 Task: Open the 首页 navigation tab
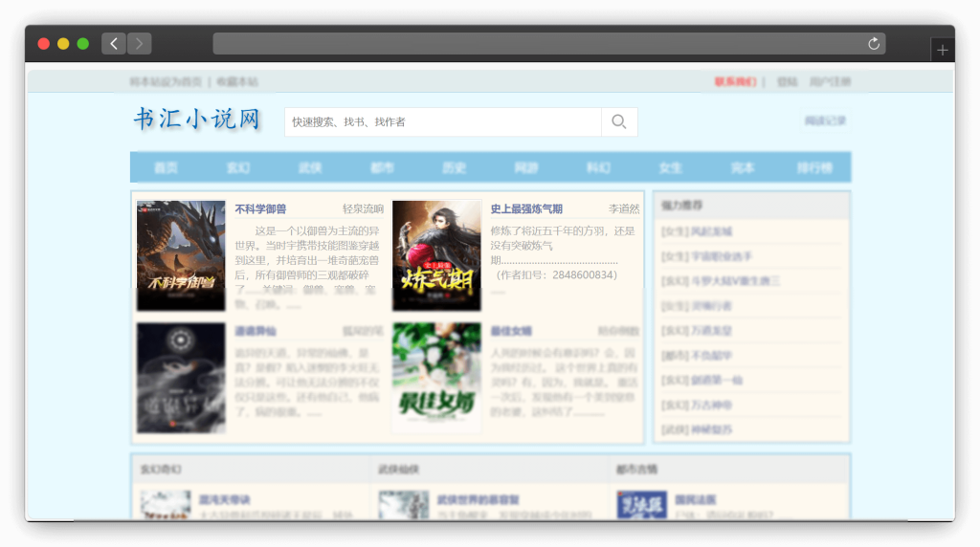tap(167, 168)
